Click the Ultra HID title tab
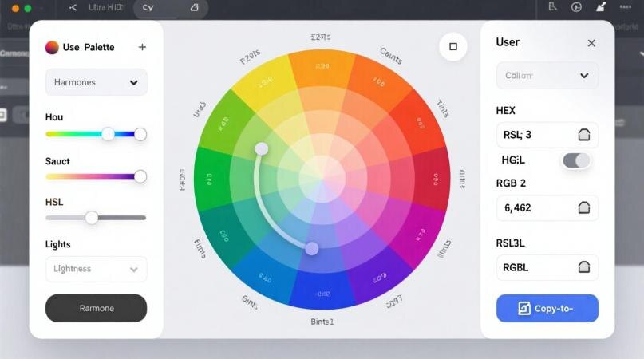This screenshot has width=644, height=359. click(106, 8)
